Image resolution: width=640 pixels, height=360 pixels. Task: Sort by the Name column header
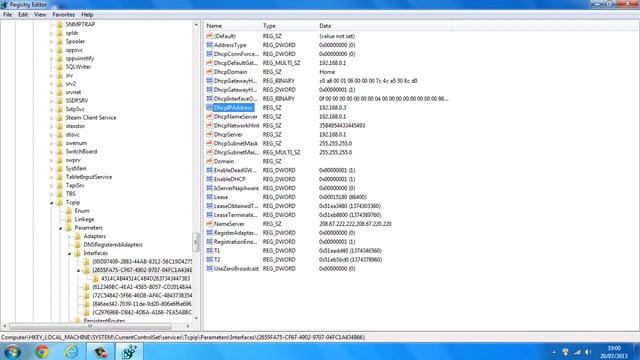[233, 26]
